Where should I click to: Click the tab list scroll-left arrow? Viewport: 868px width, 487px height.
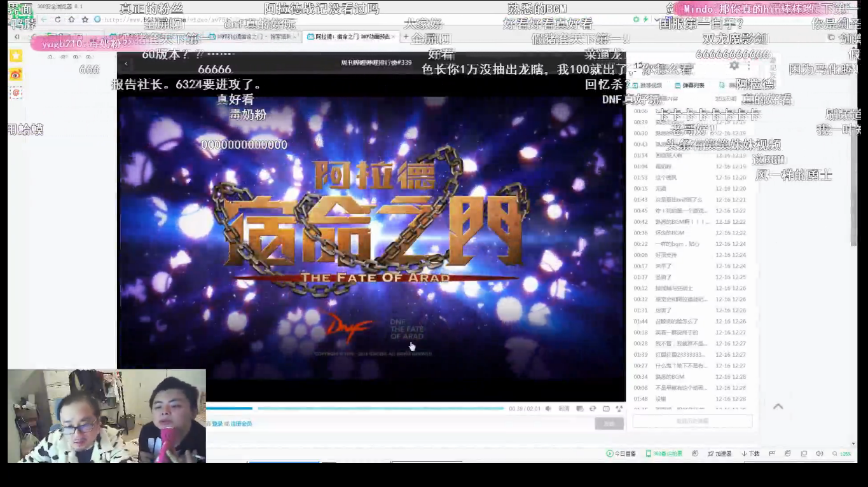17,37
